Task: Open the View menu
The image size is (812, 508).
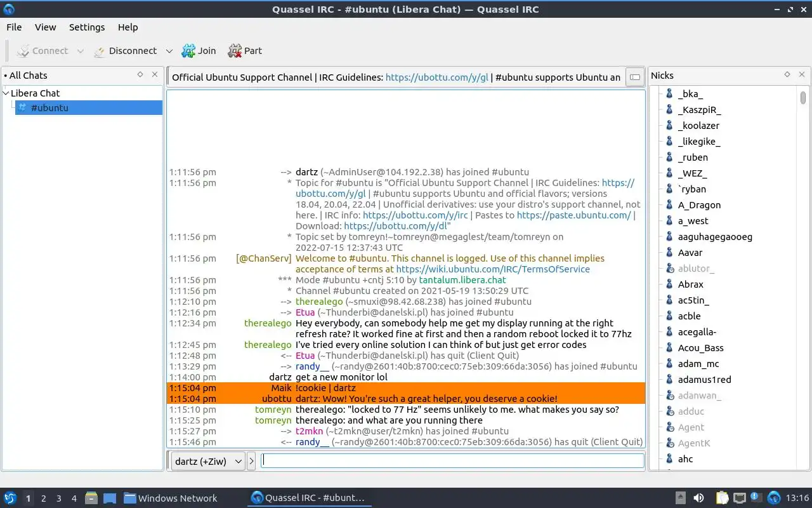Action: point(45,27)
